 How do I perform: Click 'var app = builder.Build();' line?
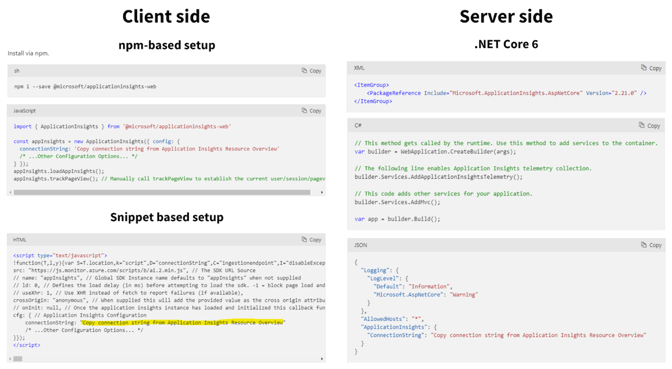pyautogui.click(x=397, y=219)
